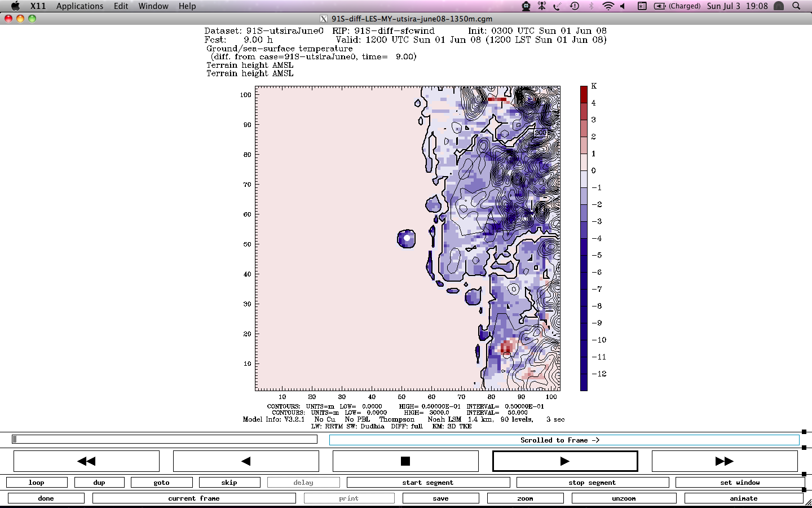Open the Time Machine clock icon
This screenshot has width=812, height=508.
pos(575,6)
